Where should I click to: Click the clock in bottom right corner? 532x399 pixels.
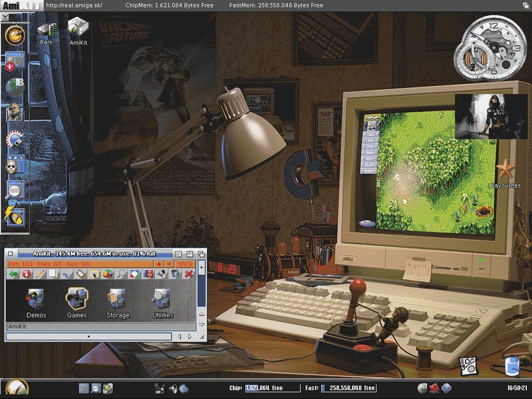point(517,388)
